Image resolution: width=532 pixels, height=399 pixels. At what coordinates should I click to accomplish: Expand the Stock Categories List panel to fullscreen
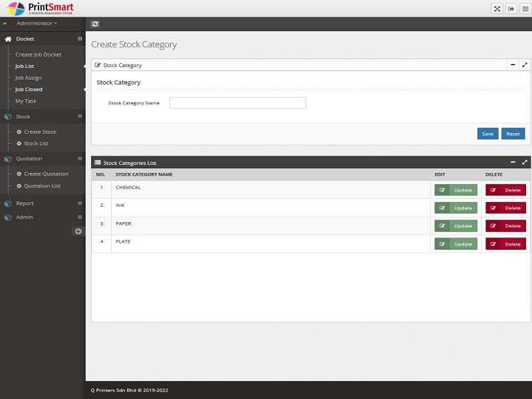525,162
